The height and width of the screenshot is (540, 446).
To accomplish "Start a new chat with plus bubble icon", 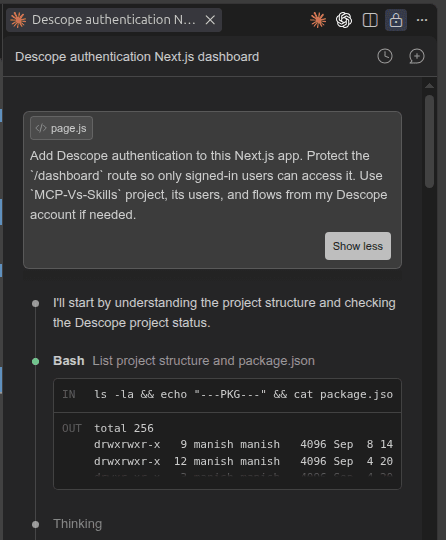I will 417,56.
